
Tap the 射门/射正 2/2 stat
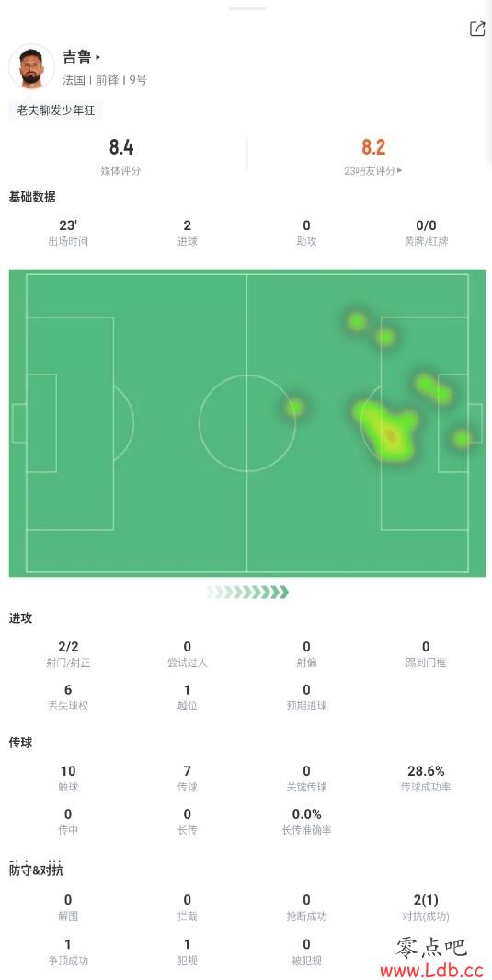68,653
